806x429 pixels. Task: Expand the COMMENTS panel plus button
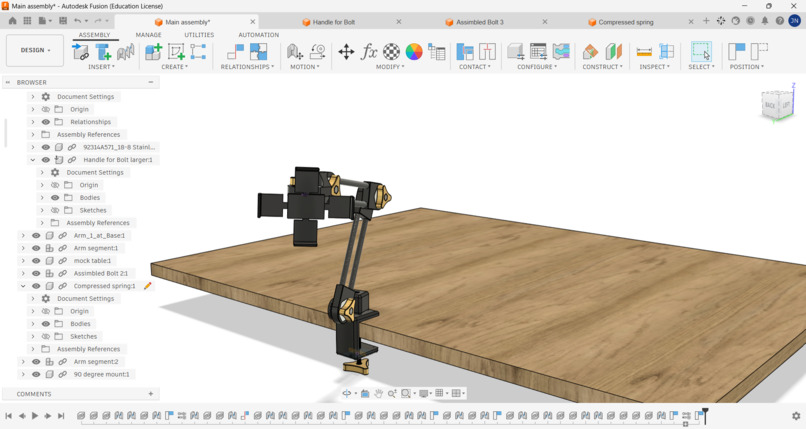151,394
